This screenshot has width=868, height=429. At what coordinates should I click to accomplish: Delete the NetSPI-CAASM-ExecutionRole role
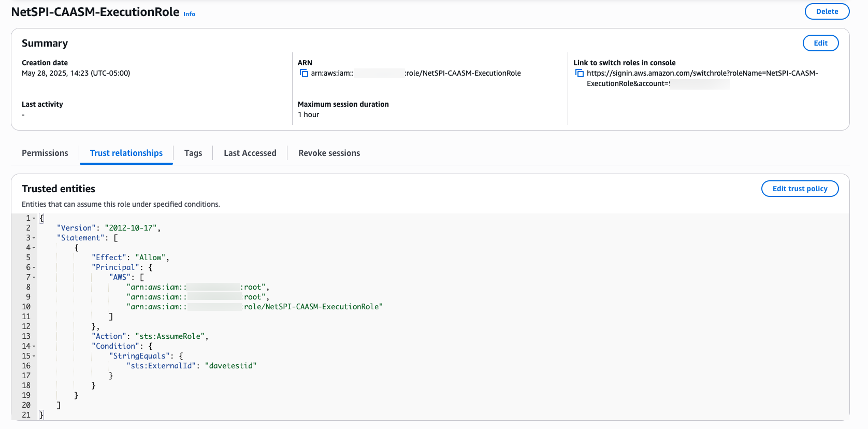(827, 11)
